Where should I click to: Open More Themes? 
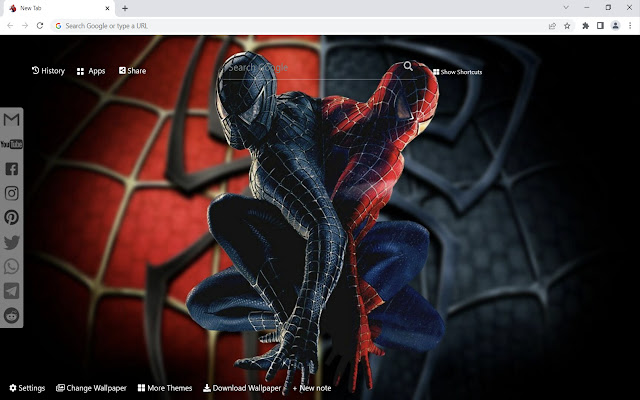(165, 388)
